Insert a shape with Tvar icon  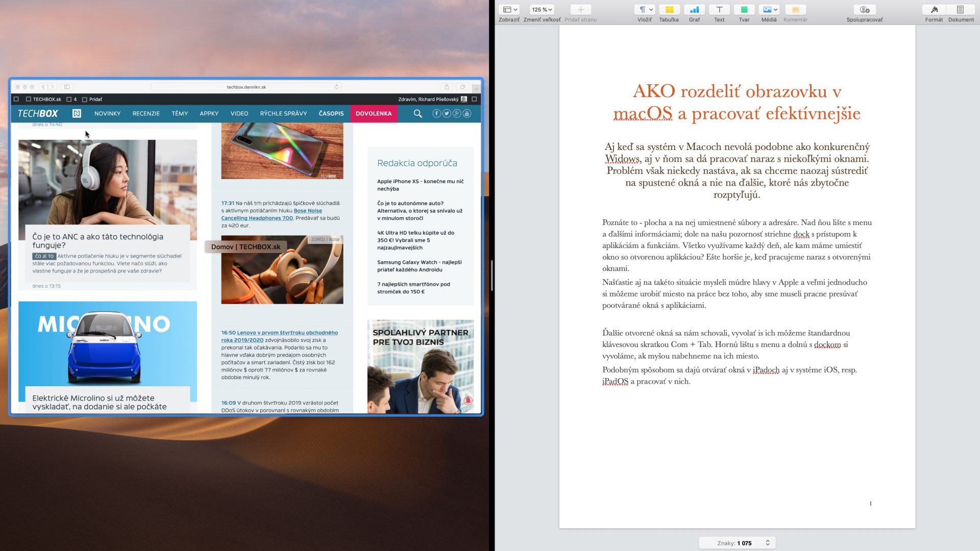[744, 10]
